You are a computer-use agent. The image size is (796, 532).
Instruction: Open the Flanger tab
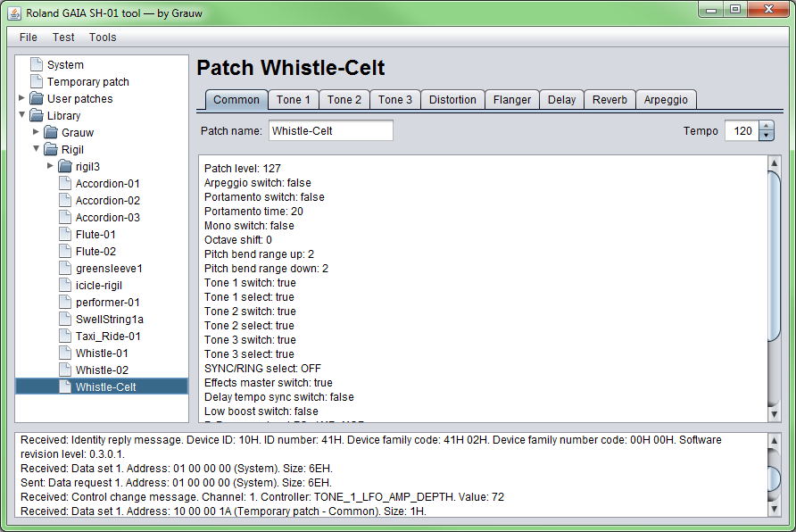(x=511, y=99)
